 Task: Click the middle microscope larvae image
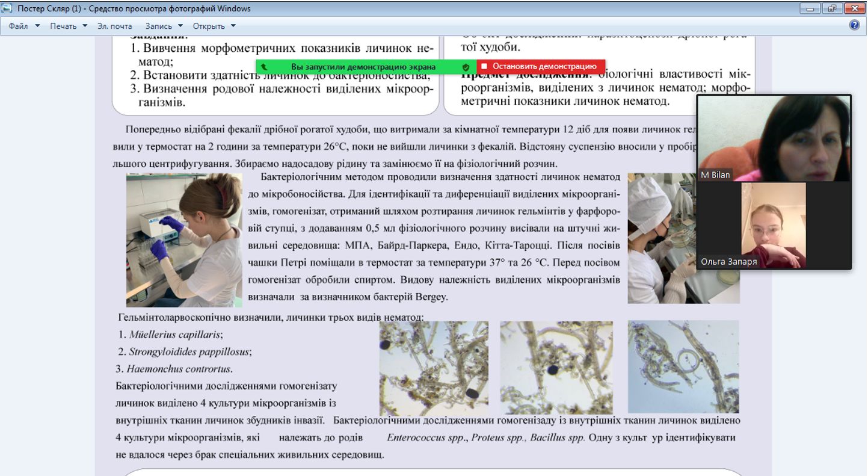click(556, 368)
